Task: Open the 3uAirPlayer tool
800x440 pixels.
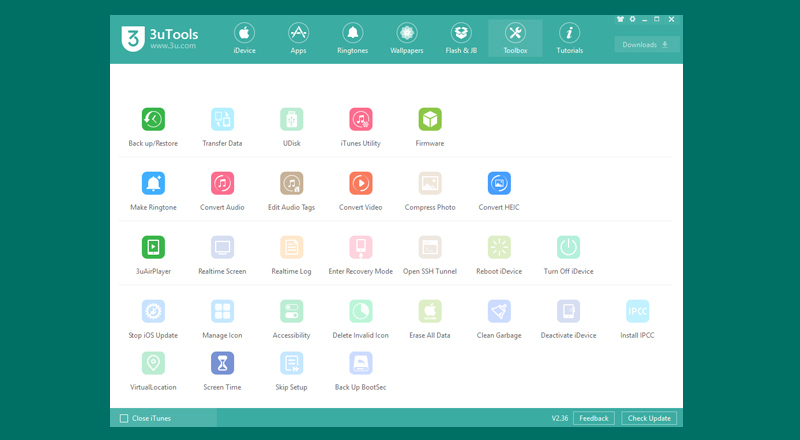Action: tap(153, 248)
